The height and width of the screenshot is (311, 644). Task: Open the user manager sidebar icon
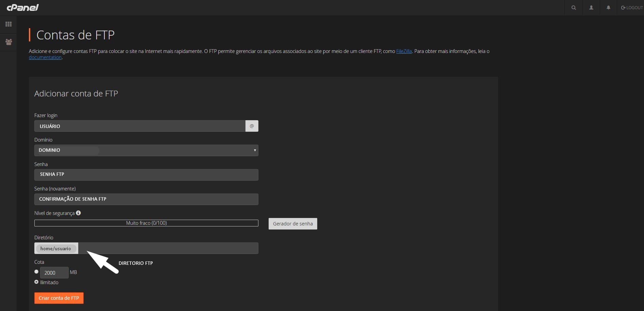[x=9, y=42]
